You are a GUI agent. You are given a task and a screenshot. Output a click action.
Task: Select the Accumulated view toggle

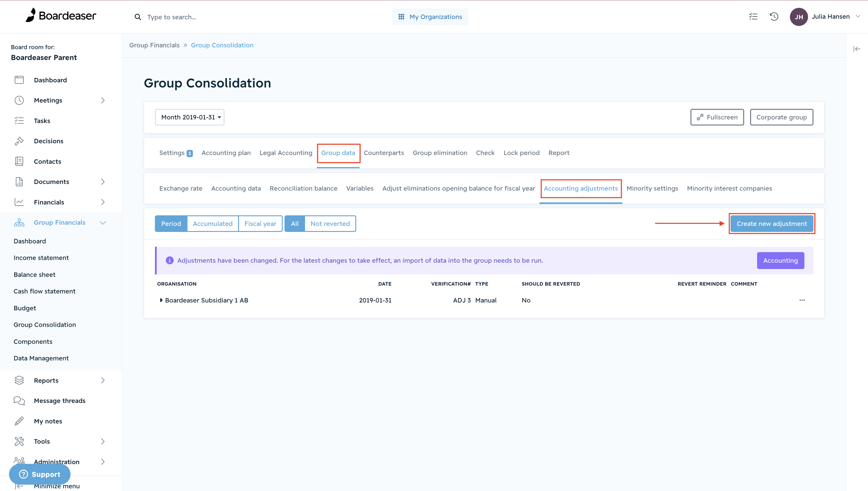pyautogui.click(x=212, y=223)
